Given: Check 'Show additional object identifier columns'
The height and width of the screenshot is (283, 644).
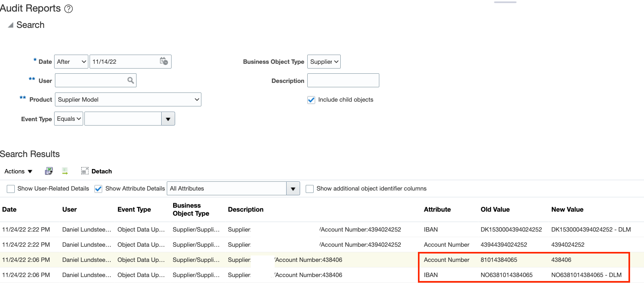Looking at the screenshot, I should [310, 189].
